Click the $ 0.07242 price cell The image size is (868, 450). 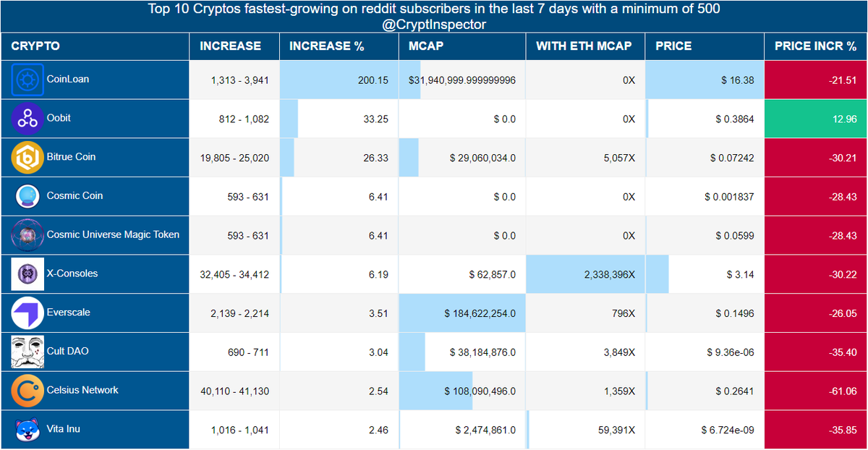click(705, 158)
